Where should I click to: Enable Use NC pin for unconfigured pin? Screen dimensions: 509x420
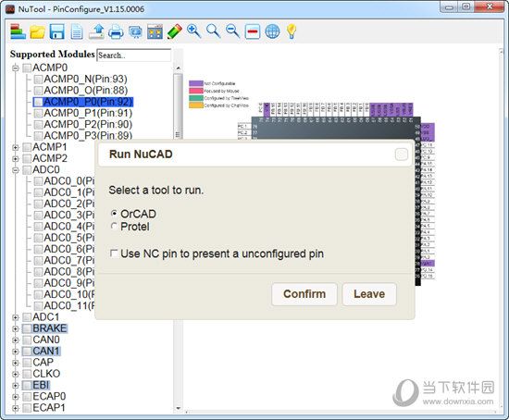coord(114,253)
